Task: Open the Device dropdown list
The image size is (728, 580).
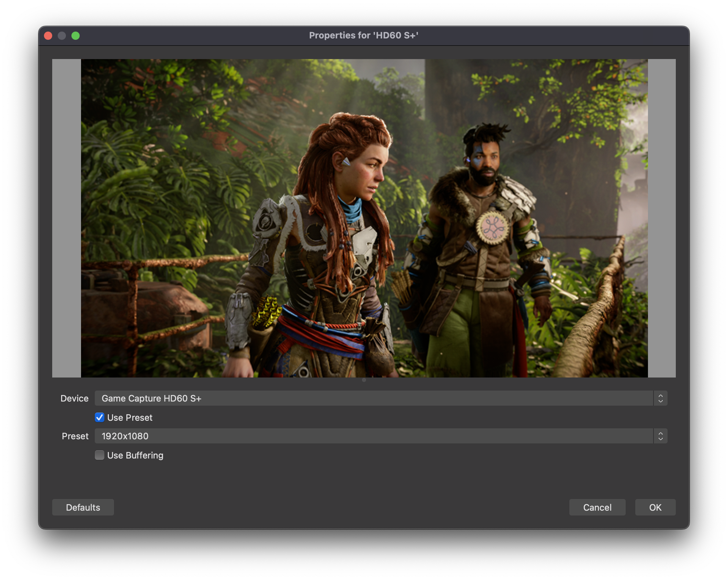Action: (x=381, y=398)
